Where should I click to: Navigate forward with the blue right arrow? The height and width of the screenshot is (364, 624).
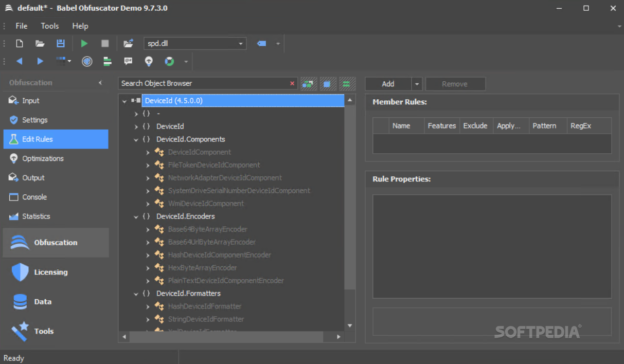pyautogui.click(x=40, y=61)
